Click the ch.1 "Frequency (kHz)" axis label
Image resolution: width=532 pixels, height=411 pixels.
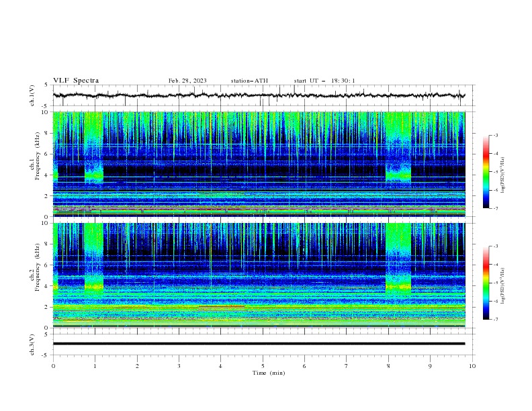pos(37,156)
